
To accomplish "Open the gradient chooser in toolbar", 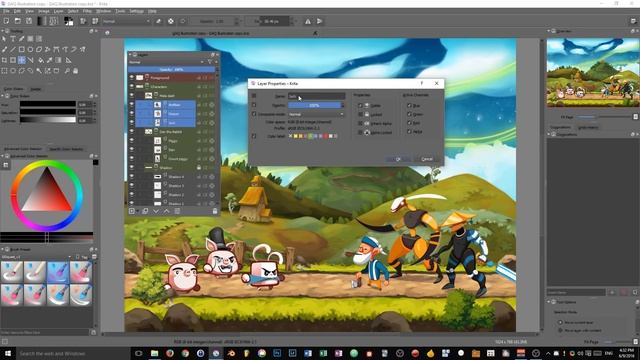I will tap(42, 21).
